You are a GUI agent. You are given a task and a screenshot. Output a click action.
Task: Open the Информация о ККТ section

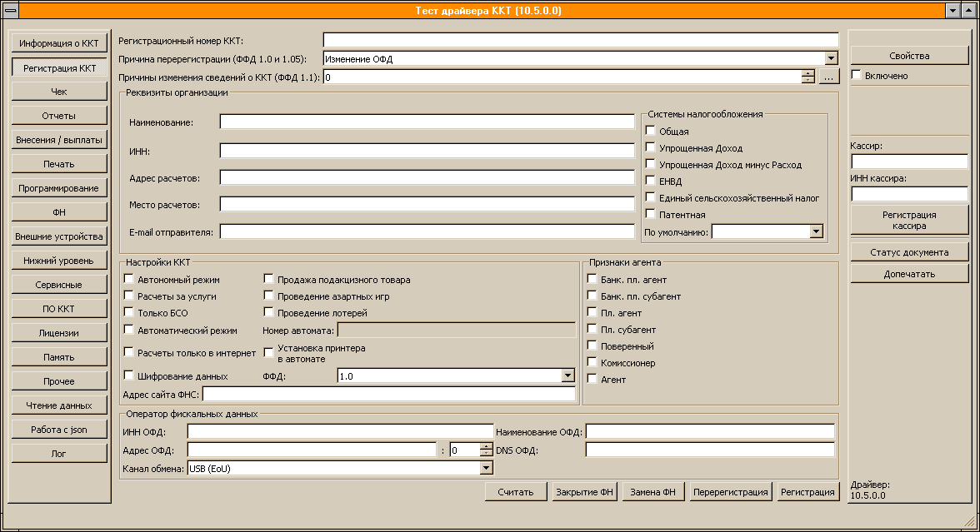click(x=59, y=42)
